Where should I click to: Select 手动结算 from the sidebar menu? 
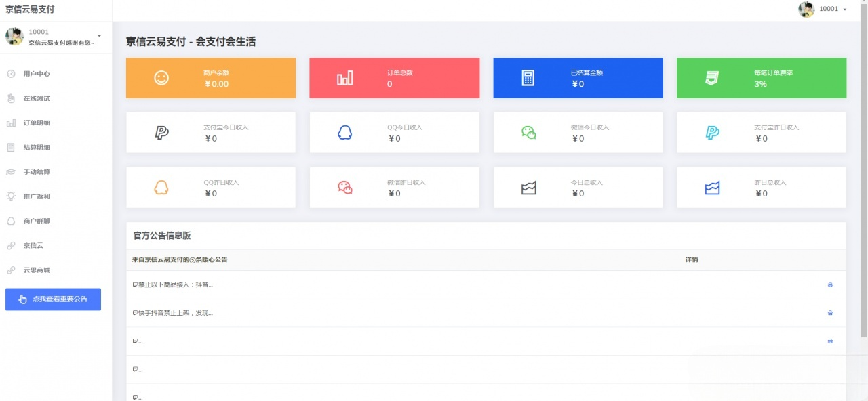pyautogui.click(x=37, y=172)
